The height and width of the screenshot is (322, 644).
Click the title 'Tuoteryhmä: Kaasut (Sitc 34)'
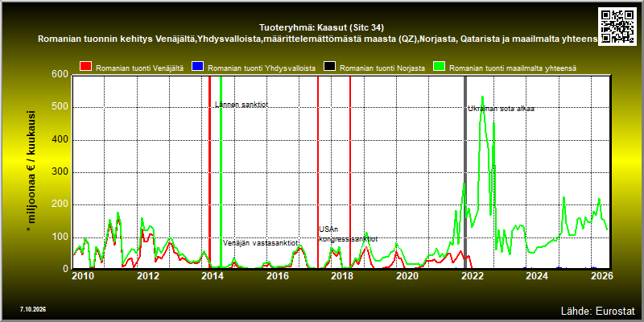coord(321,27)
